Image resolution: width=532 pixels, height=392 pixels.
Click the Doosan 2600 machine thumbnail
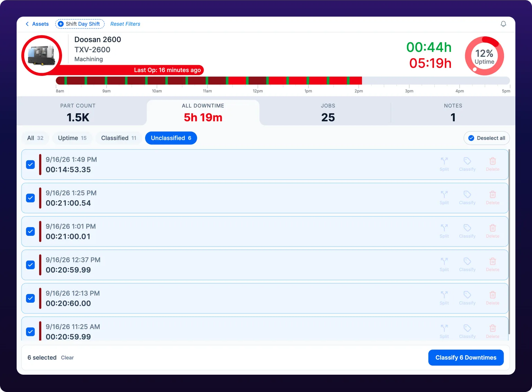[x=42, y=55]
